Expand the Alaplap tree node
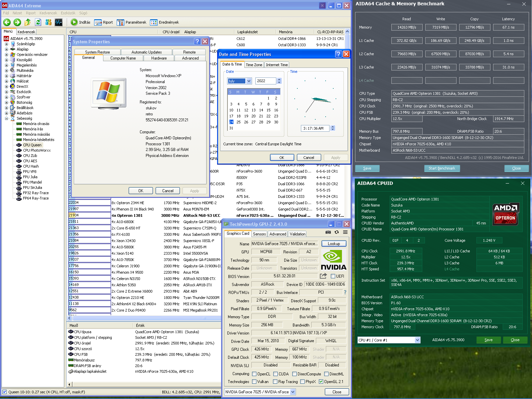Screen dimensions: 532x399 [6, 49]
